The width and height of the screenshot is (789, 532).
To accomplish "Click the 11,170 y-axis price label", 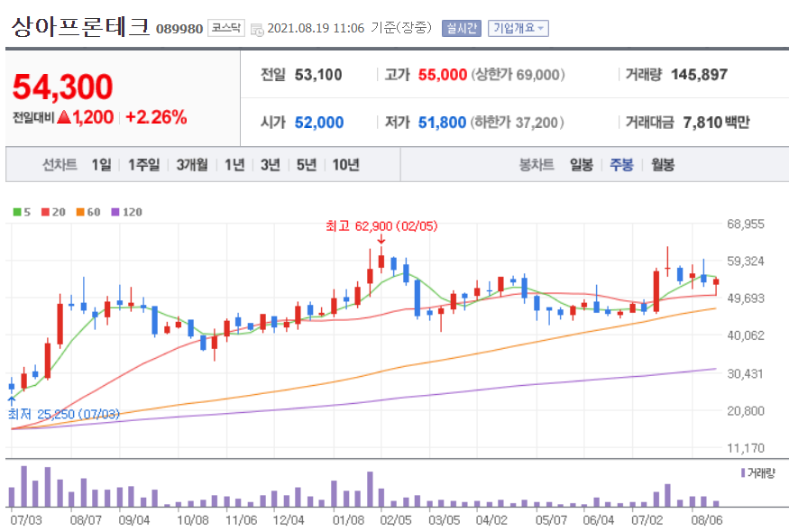I will [x=745, y=448].
